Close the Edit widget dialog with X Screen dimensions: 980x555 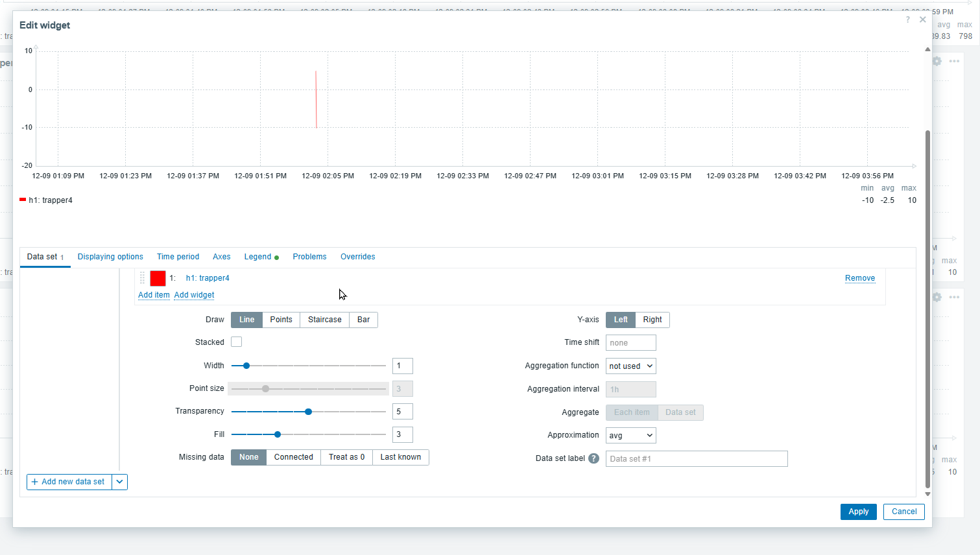coord(922,20)
